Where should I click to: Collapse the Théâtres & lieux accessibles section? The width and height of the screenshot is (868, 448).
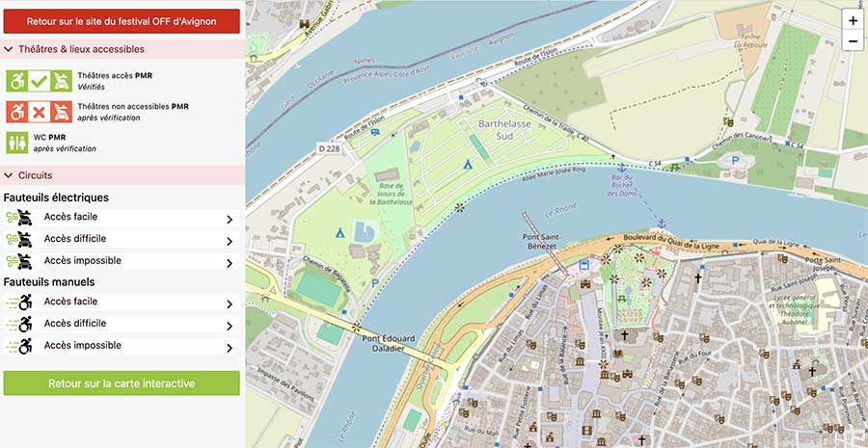[10, 49]
